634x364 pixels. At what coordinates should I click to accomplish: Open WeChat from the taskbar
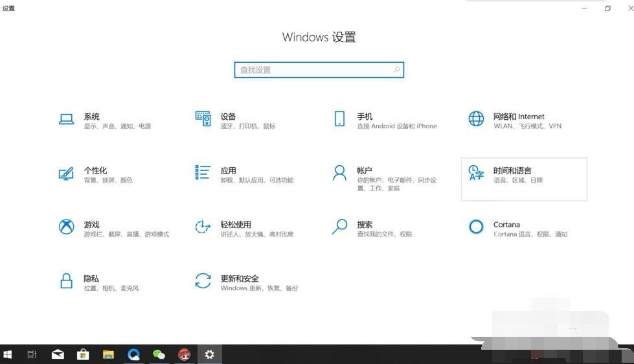click(x=159, y=355)
